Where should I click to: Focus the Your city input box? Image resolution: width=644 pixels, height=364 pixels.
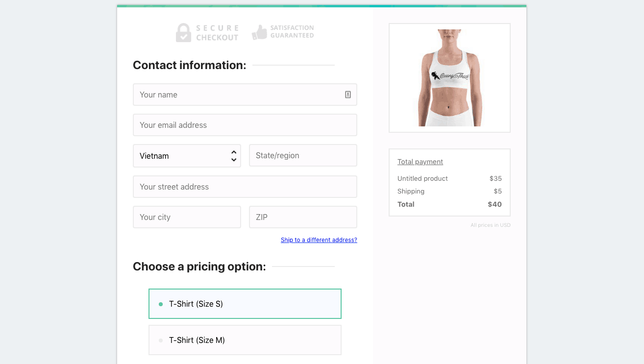point(187,217)
